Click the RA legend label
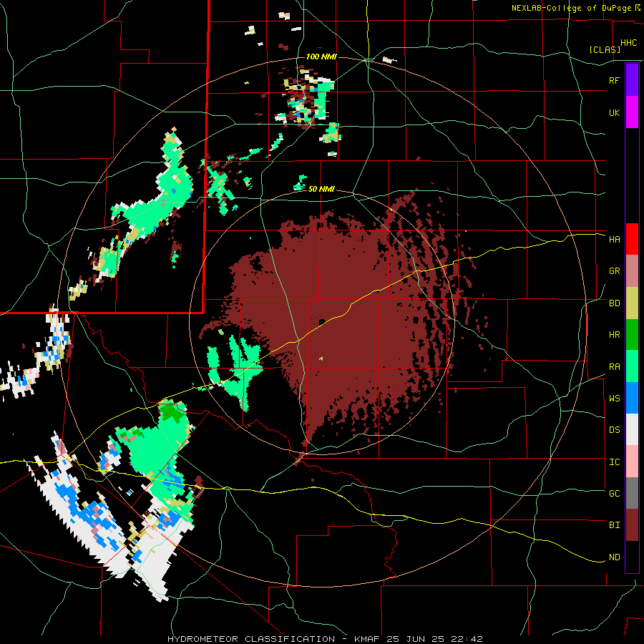Viewport: 644px width, 644px height. click(614, 367)
